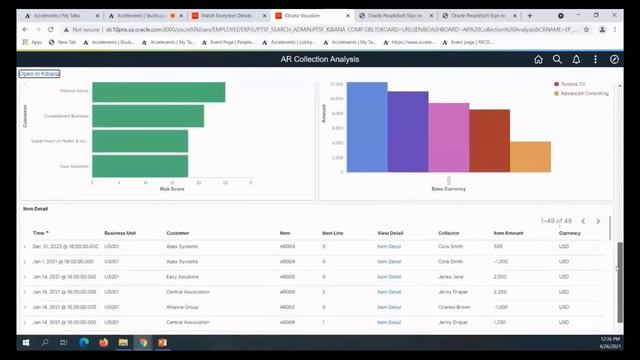Open Windows taskbar search
This screenshot has width=640, height=360.
(x=45, y=342)
